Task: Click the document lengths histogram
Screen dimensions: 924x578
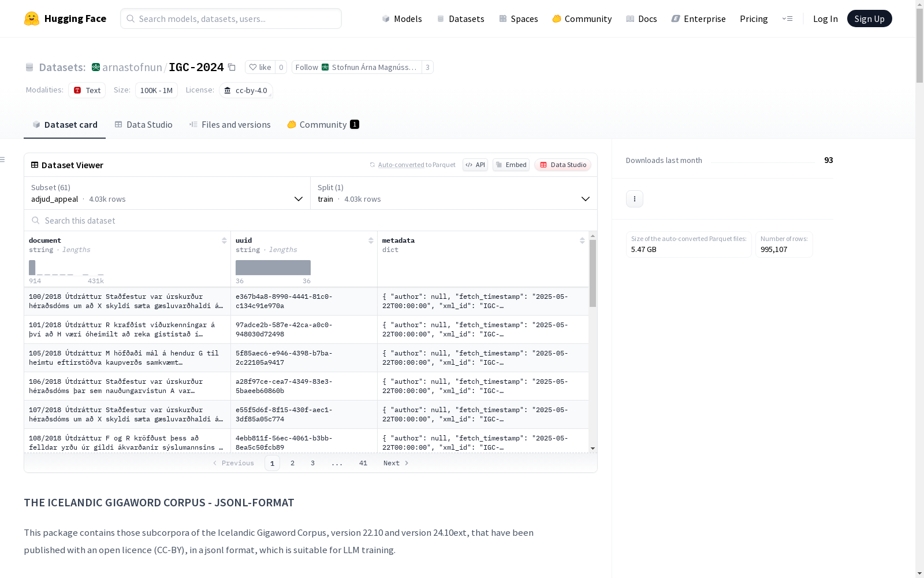Action: click(66, 268)
